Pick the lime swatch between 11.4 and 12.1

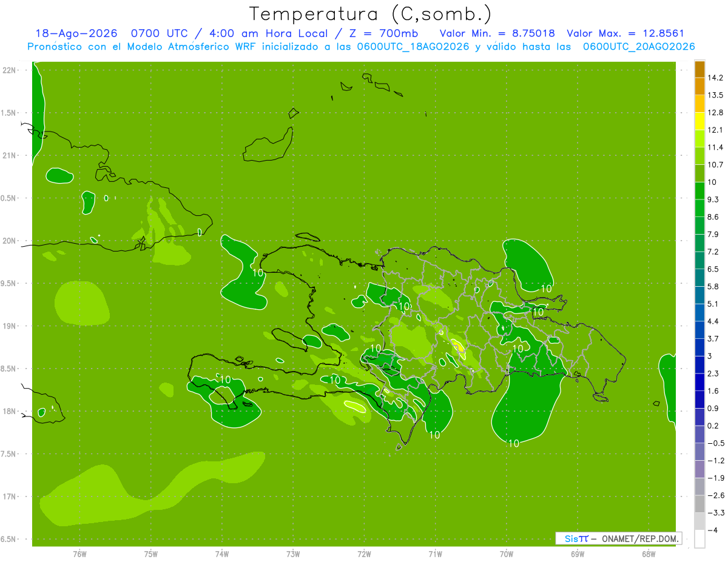pos(699,139)
